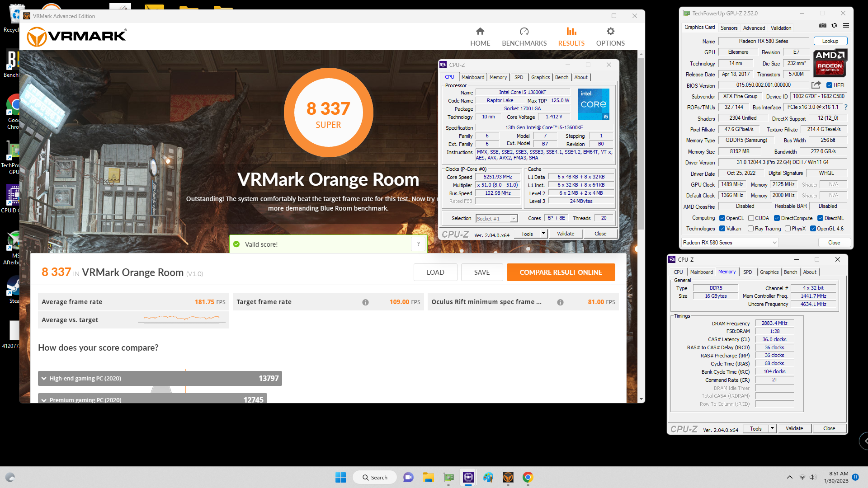
Task: Click VRMark scrollbar up arrow
Action: pos(641,54)
